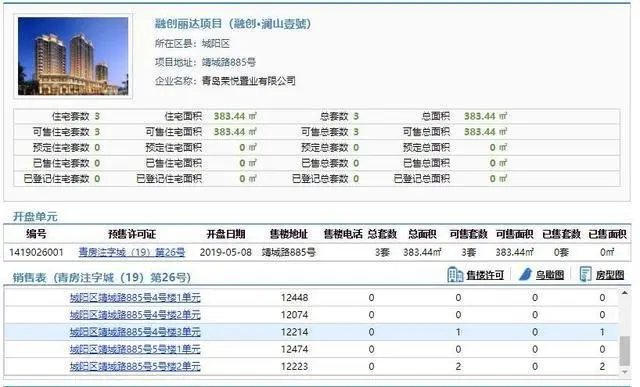Screen dimensions: 640x387
Task: Click the 房型图 document icon
Action: click(585, 274)
